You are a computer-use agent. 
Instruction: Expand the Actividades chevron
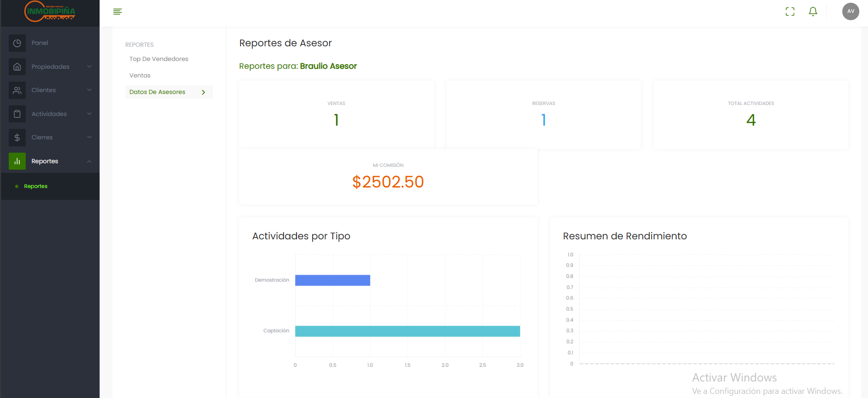coord(90,114)
